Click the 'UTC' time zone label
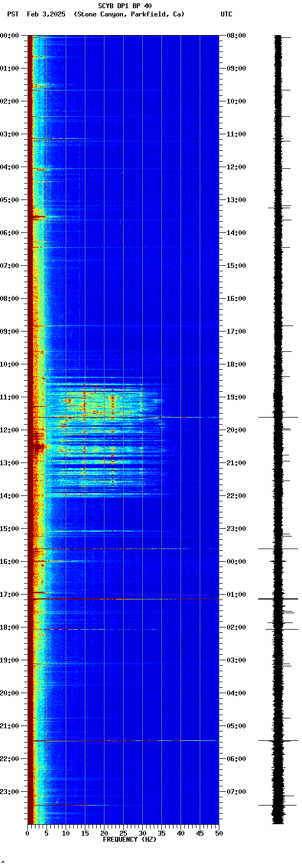 pos(226,14)
